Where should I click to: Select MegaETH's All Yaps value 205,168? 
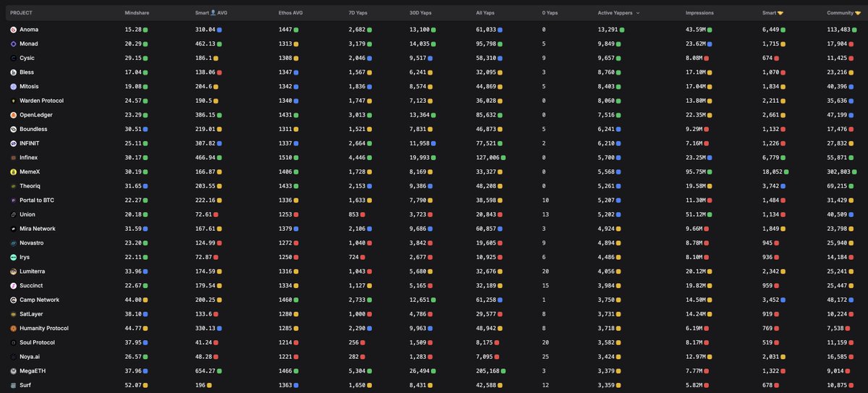pyautogui.click(x=488, y=371)
